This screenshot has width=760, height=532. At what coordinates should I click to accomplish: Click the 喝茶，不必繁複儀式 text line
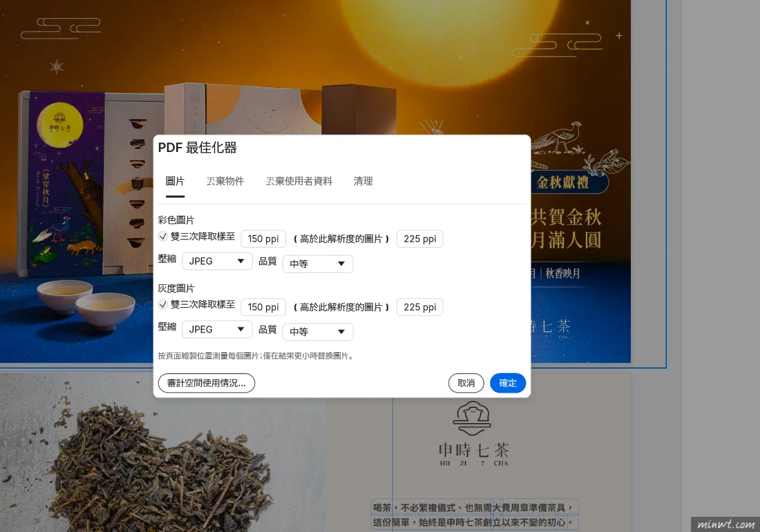pyautogui.click(x=474, y=507)
